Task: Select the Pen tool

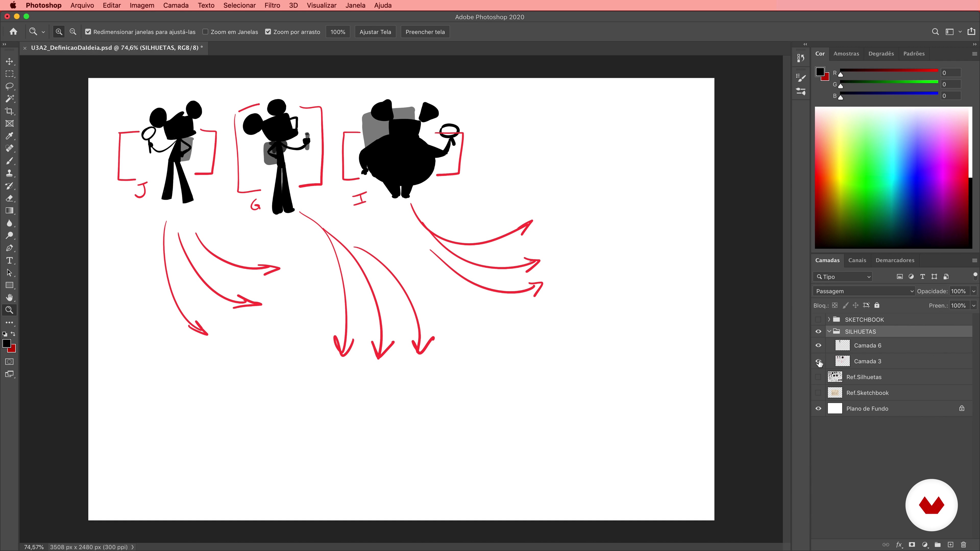Action: pos(9,248)
